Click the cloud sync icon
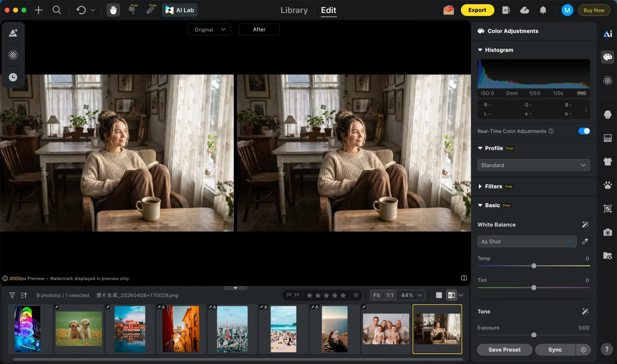The width and height of the screenshot is (617, 364). pyautogui.click(x=524, y=10)
